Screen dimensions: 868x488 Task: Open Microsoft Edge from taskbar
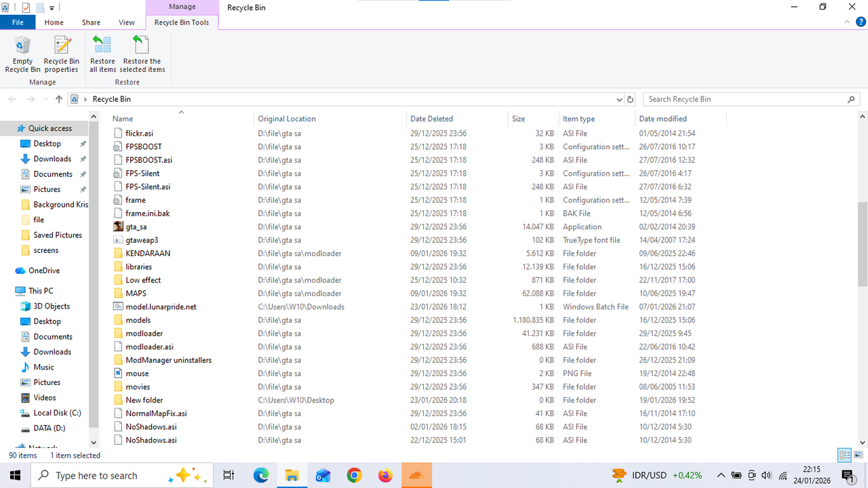coord(261,475)
